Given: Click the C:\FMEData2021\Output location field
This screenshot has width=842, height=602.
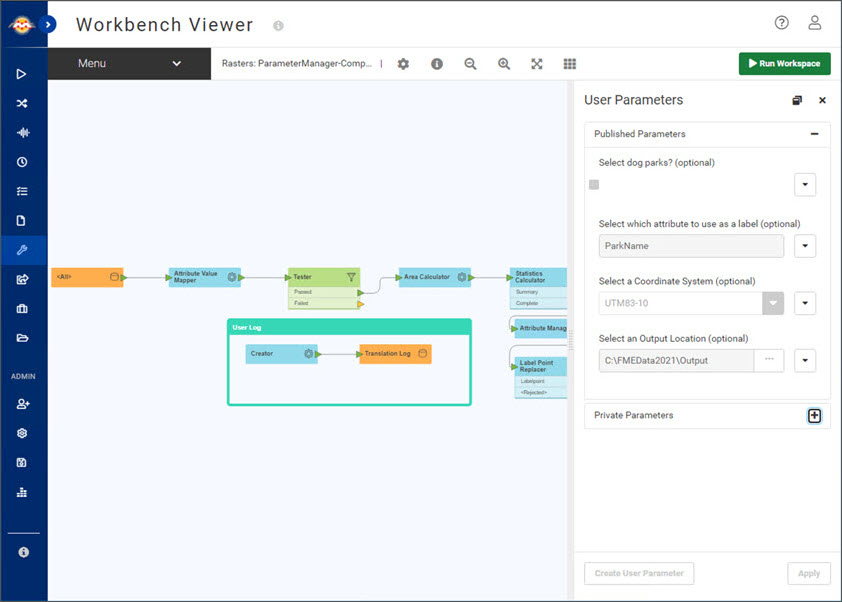Looking at the screenshot, I should point(676,361).
